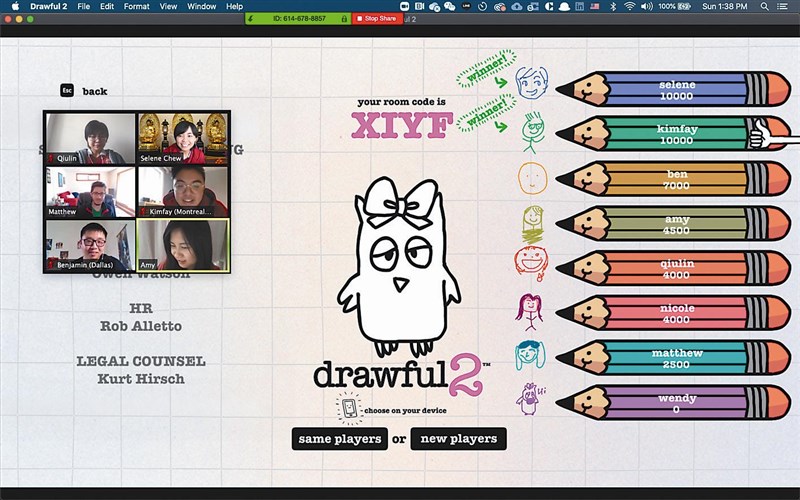Click the room code XIYF
This screenshot has height=500, width=800.
tap(402, 125)
